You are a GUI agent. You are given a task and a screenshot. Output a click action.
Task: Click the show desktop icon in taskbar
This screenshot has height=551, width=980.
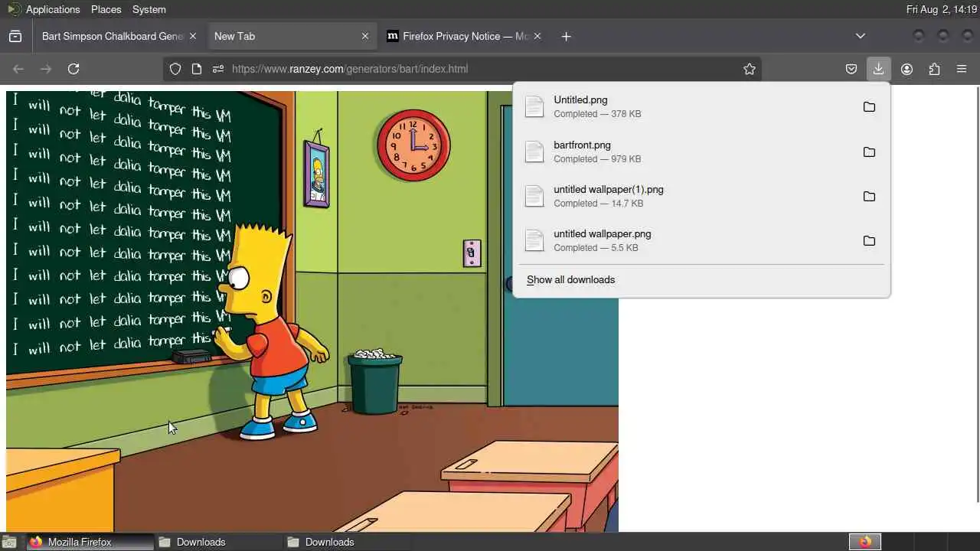click(10, 542)
